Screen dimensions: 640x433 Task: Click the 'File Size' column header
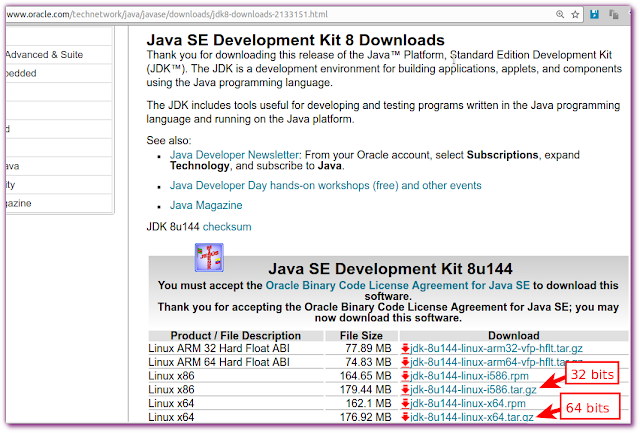coord(361,335)
